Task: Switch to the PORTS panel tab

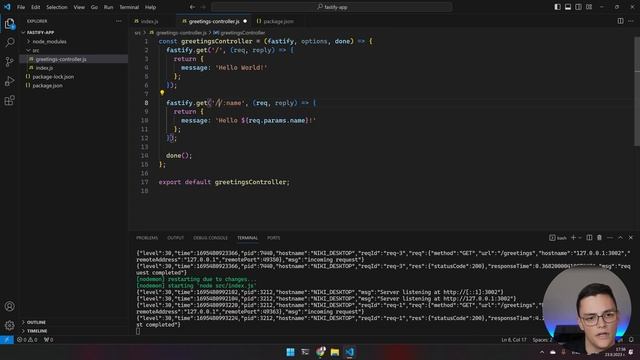Action: [x=273, y=238]
